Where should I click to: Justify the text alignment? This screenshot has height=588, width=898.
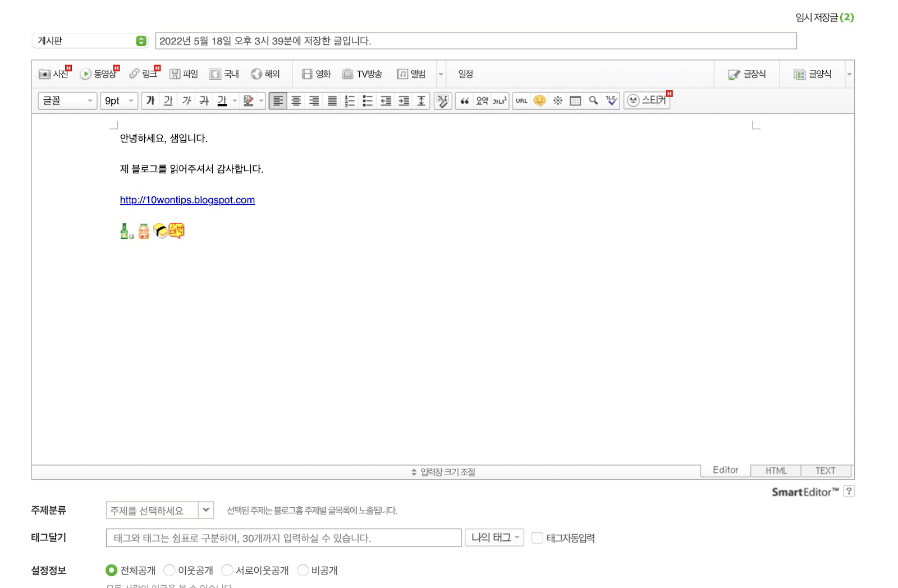click(x=332, y=101)
